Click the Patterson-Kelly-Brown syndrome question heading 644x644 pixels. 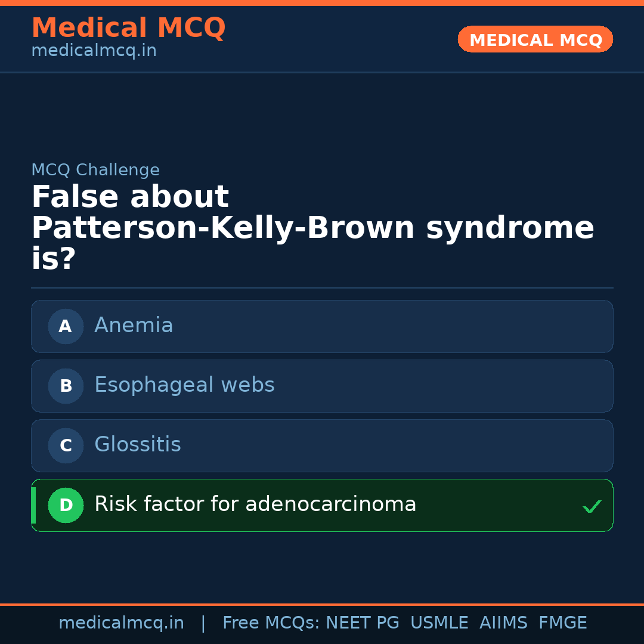coord(312,228)
